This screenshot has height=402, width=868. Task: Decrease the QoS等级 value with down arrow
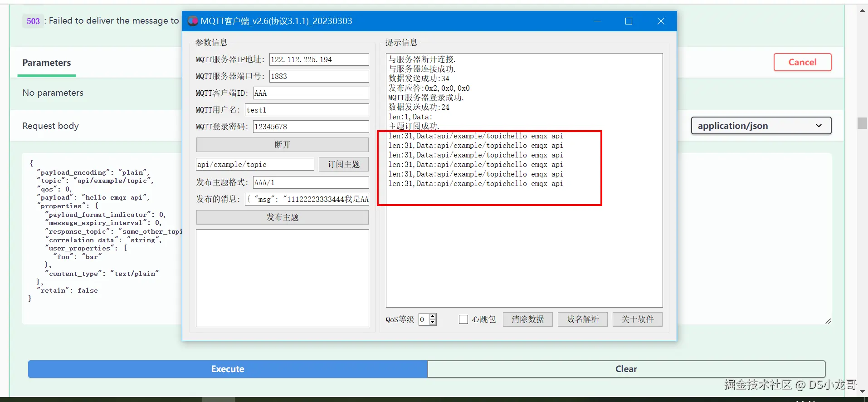pos(433,322)
